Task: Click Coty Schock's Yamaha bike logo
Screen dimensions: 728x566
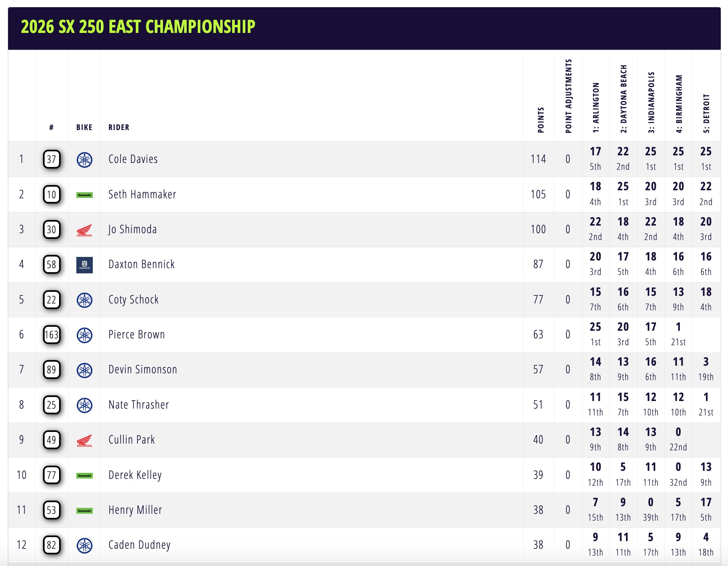Action: (x=84, y=300)
